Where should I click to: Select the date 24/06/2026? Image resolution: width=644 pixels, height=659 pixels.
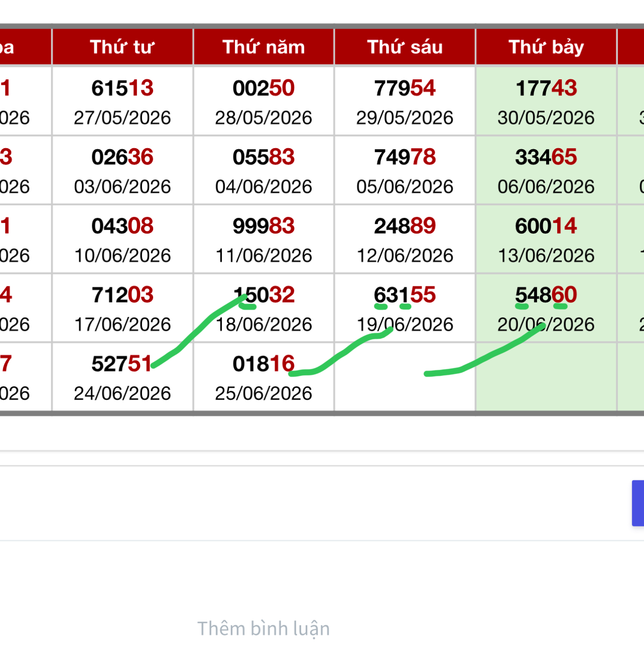point(122,393)
